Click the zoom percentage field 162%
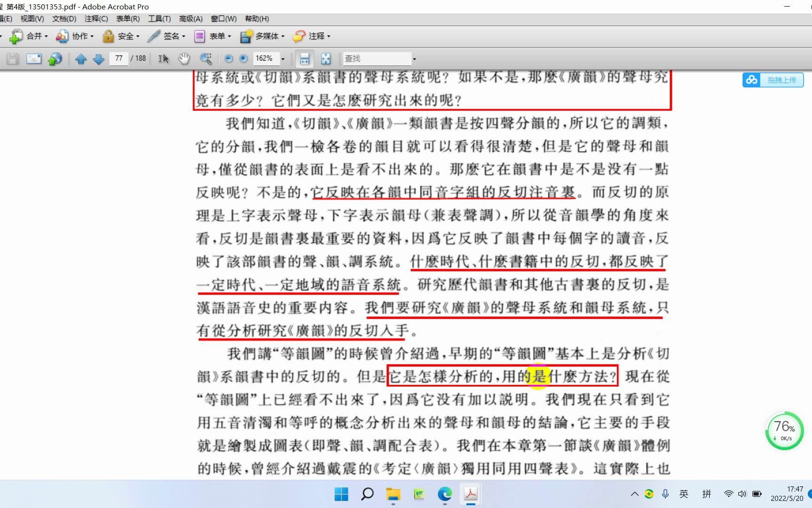812x508 pixels. (265, 58)
